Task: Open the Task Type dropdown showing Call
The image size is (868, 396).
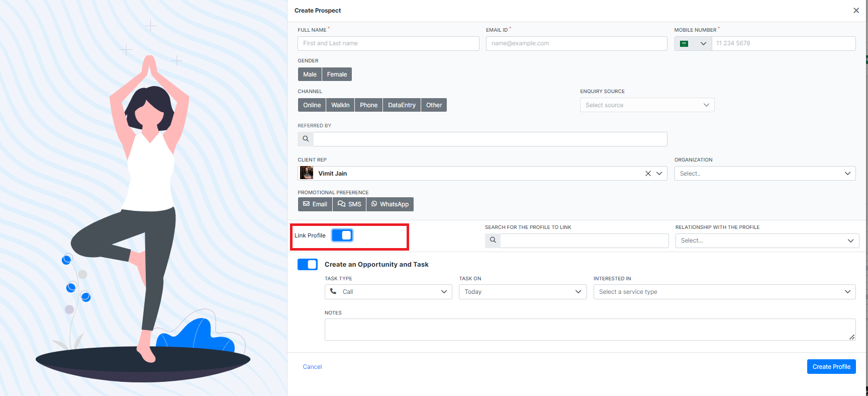Action: click(388, 292)
